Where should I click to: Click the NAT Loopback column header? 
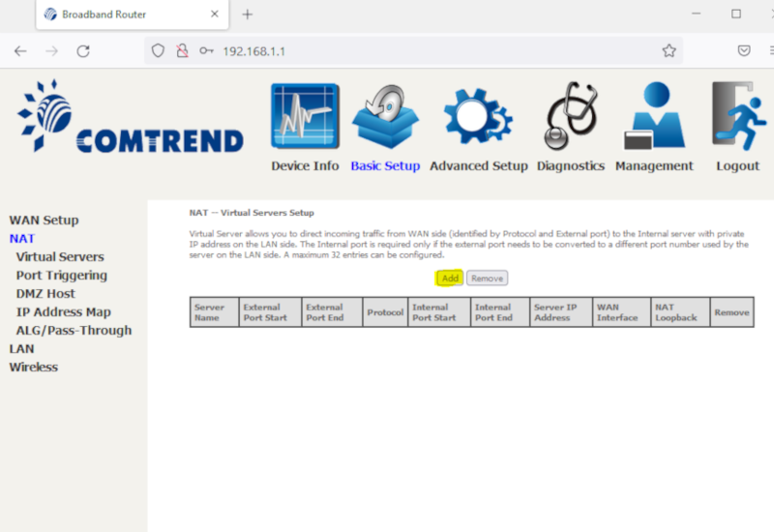[x=680, y=312]
